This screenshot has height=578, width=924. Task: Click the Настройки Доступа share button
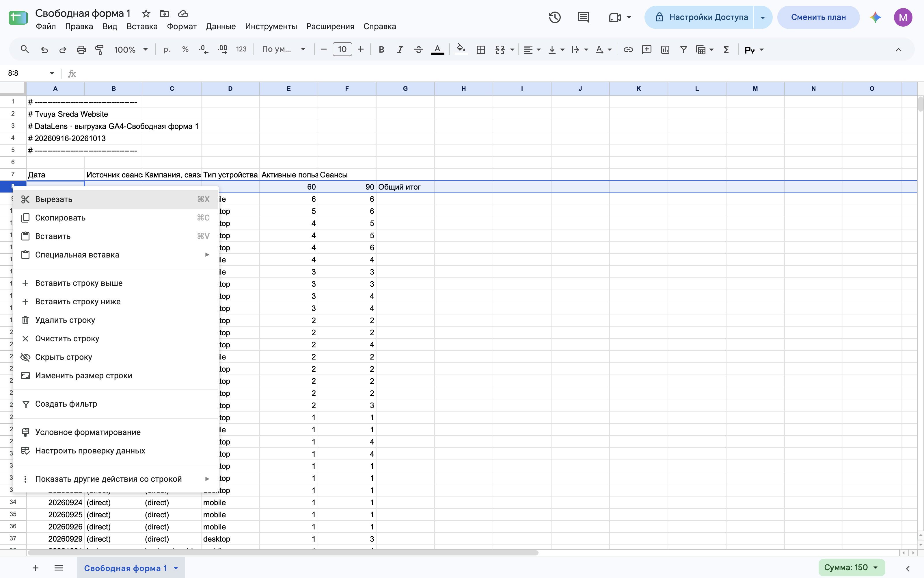699,17
